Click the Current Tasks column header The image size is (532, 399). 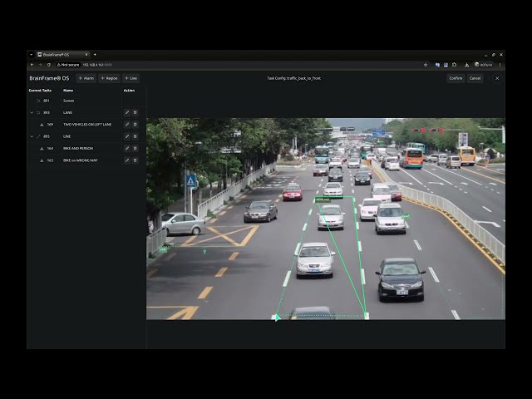[x=40, y=91]
